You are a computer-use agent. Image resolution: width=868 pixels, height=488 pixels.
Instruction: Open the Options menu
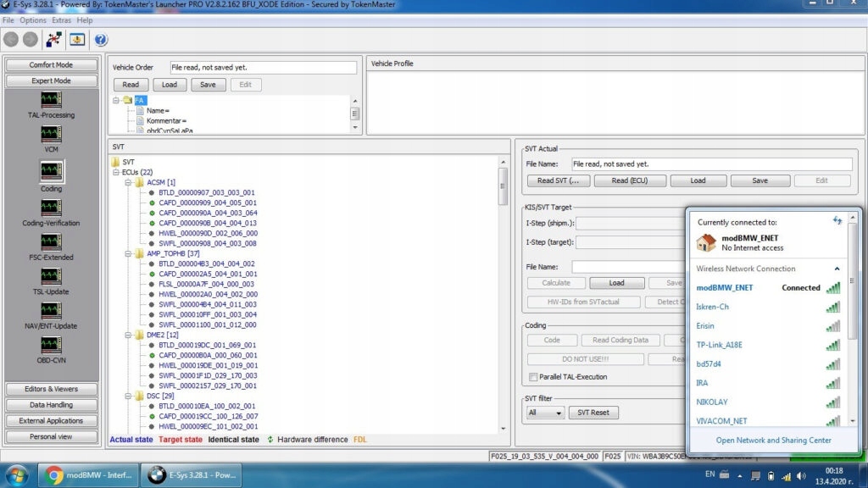[33, 19]
